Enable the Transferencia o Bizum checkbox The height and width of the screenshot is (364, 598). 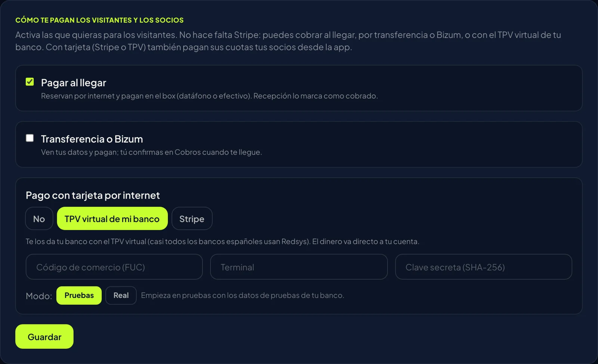[x=30, y=138]
